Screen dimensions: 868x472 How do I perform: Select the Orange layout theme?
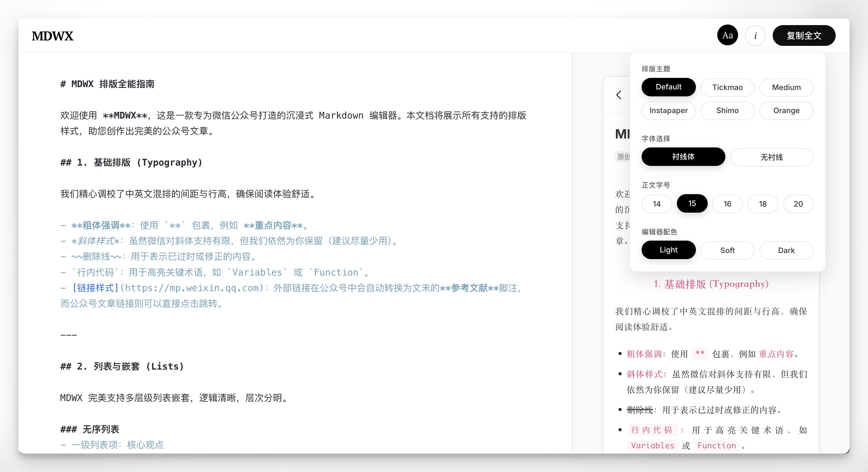(786, 110)
